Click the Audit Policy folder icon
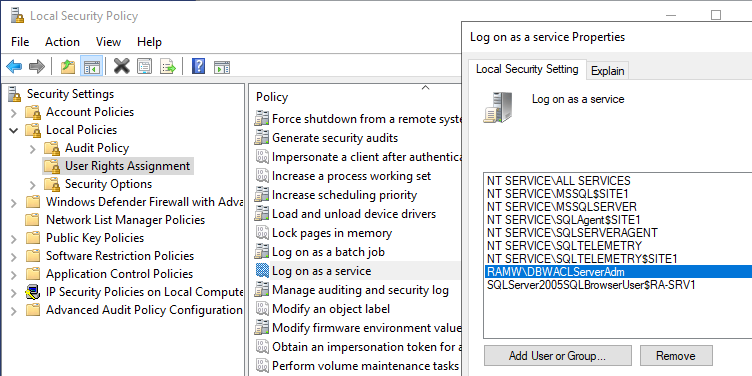 pos(52,148)
